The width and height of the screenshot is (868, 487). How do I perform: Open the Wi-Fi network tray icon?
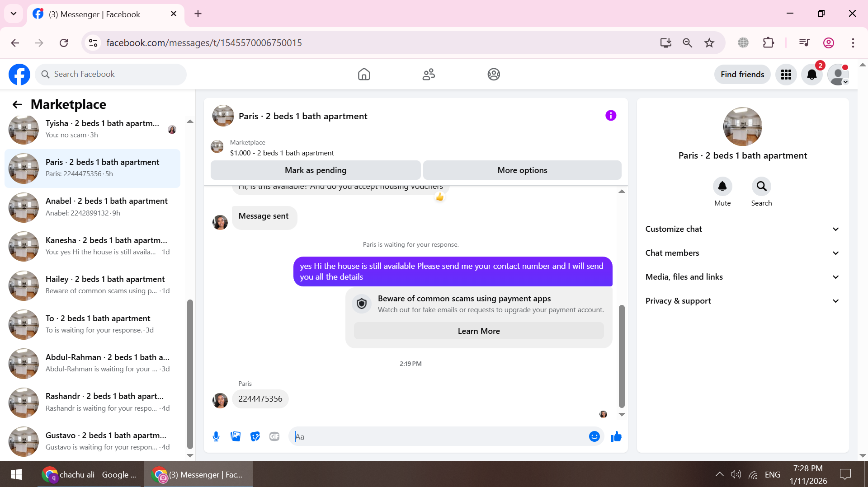point(753,474)
